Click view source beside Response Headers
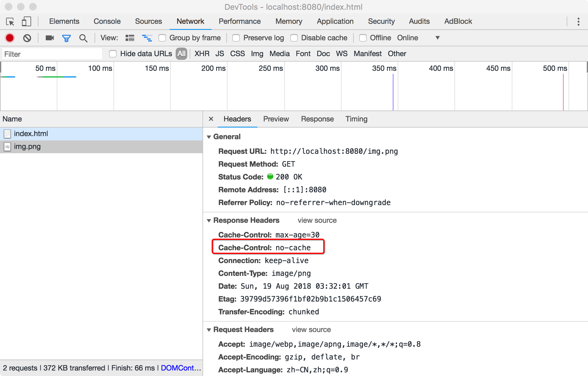The height and width of the screenshot is (376, 588). click(317, 220)
